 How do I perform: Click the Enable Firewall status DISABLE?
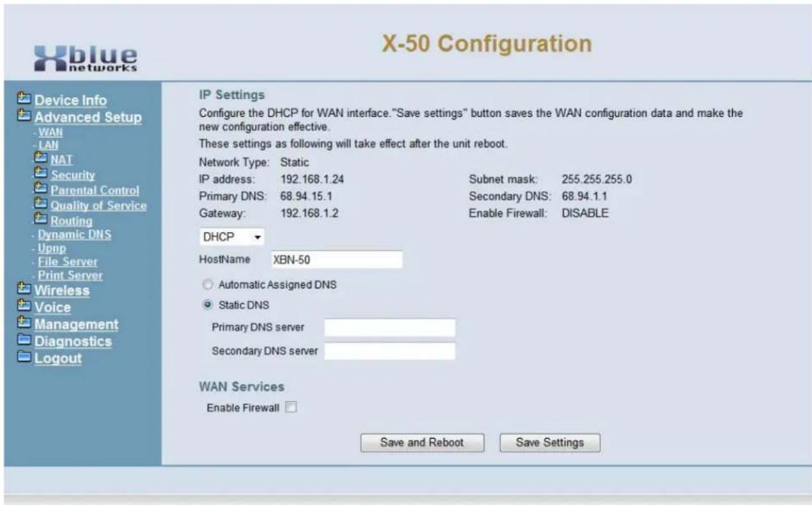point(585,214)
